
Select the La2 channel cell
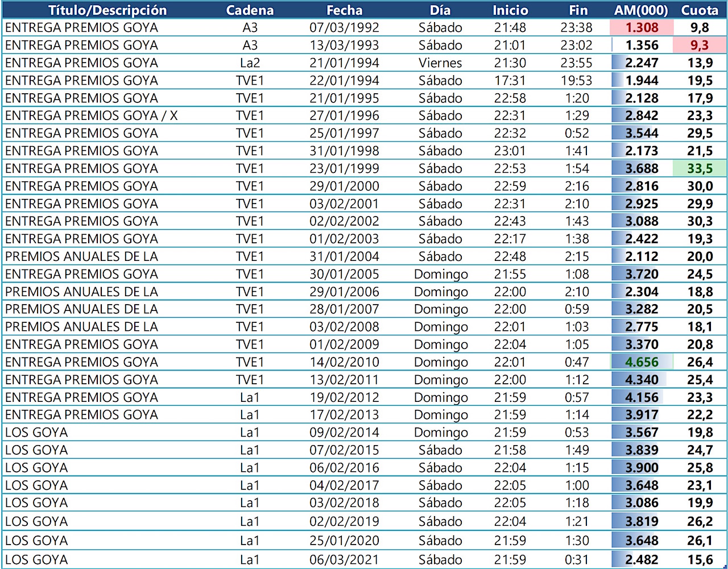250,63
